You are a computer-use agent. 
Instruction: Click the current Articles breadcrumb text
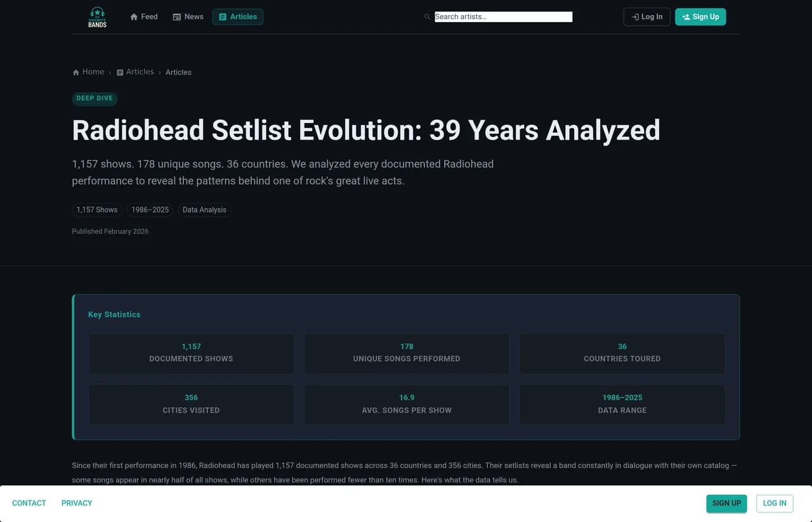point(178,72)
